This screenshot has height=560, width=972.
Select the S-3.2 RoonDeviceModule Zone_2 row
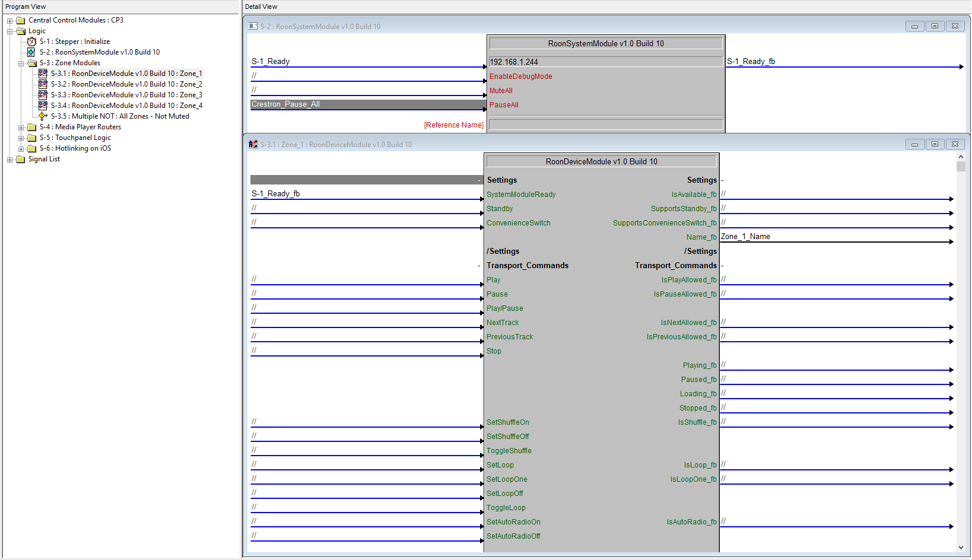(x=126, y=84)
